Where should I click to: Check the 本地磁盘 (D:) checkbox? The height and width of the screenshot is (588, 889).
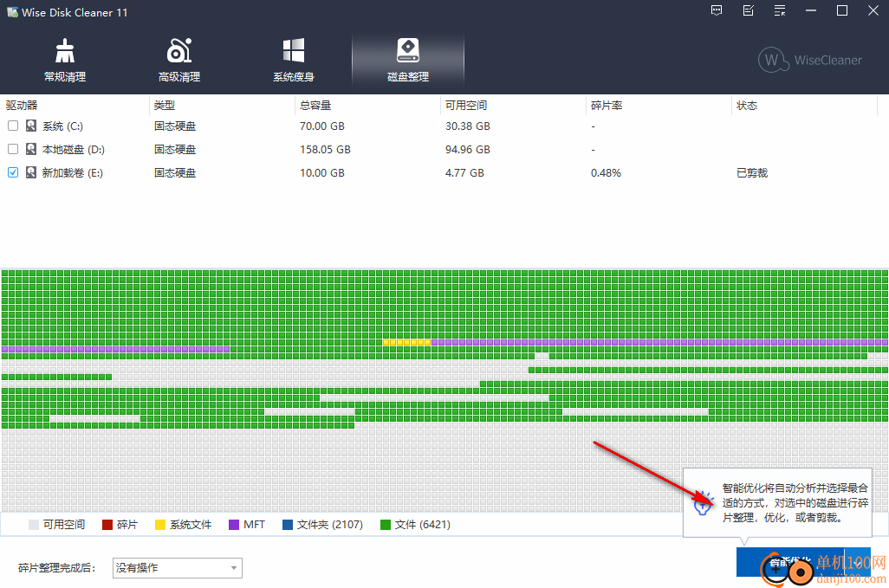[x=13, y=149]
